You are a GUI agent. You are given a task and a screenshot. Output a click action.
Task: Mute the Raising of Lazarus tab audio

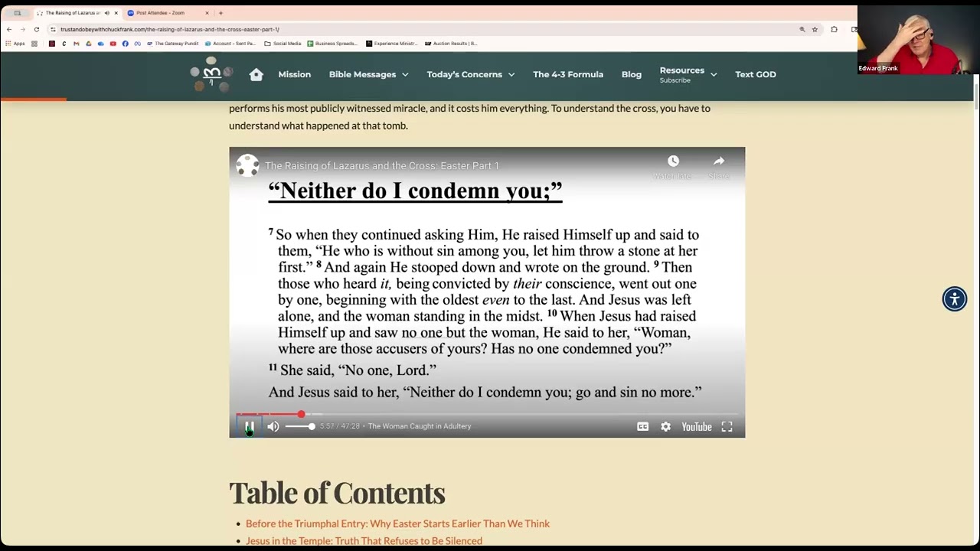(x=106, y=13)
